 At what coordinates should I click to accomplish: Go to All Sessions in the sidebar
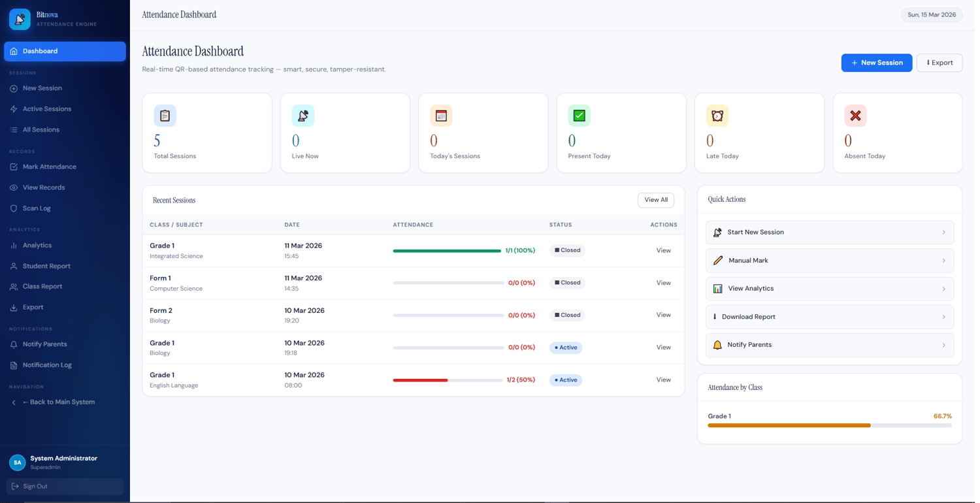point(65,130)
